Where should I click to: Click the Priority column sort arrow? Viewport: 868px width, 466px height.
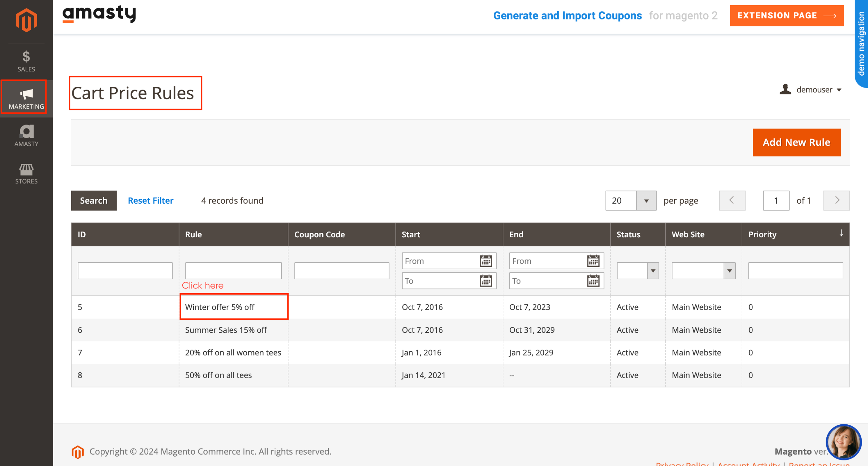(841, 234)
